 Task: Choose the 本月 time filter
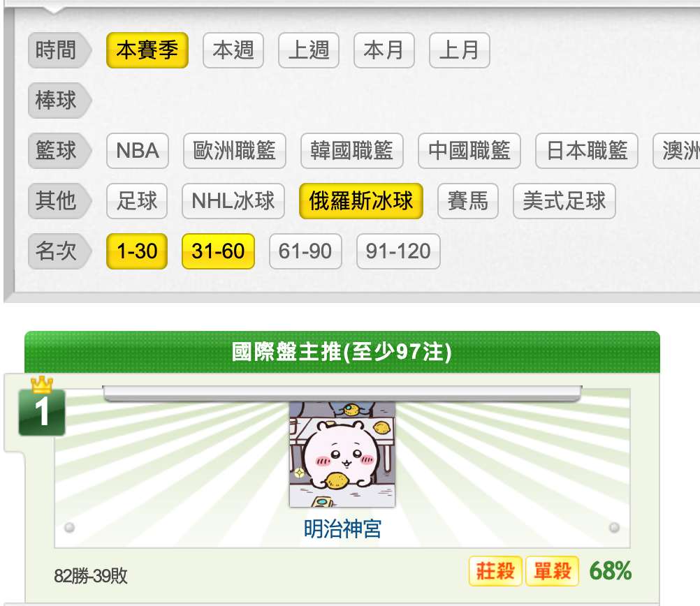tap(384, 50)
